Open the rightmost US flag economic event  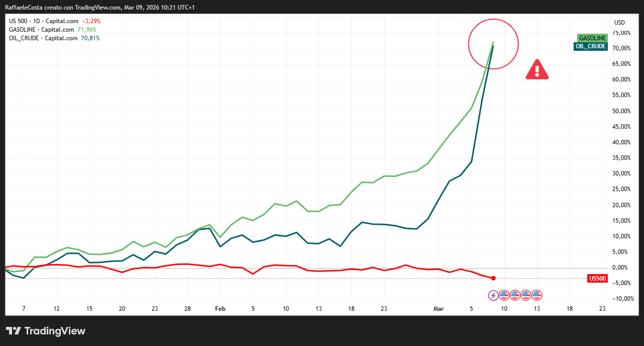pos(536,295)
